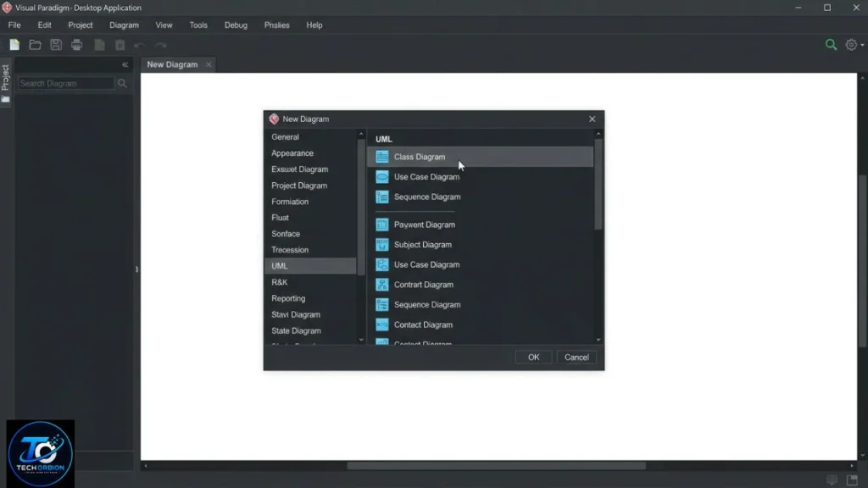Click the status bar message icon
Image resolution: width=868 pixels, height=488 pixels.
pyautogui.click(x=832, y=480)
